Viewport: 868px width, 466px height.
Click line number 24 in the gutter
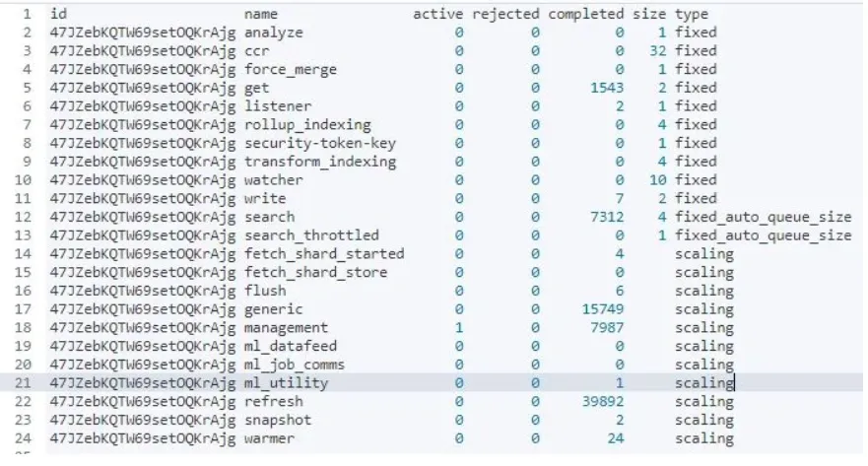point(23,438)
